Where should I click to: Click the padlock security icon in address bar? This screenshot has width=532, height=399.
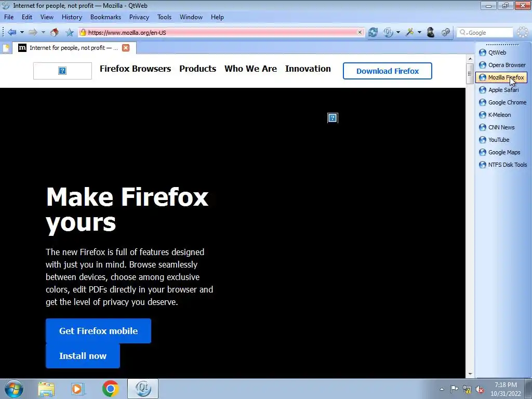pyautogui.click(x=83, y=32)
